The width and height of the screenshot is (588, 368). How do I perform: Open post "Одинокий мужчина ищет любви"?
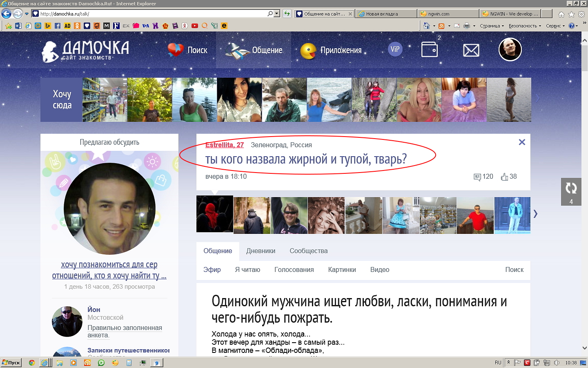(x=359, y=310)
